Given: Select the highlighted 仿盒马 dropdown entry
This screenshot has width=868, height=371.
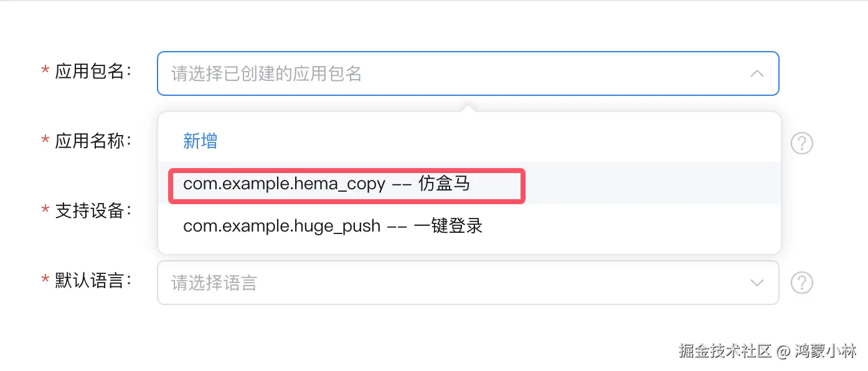Looking at the screenshot, I should [347, 184].
